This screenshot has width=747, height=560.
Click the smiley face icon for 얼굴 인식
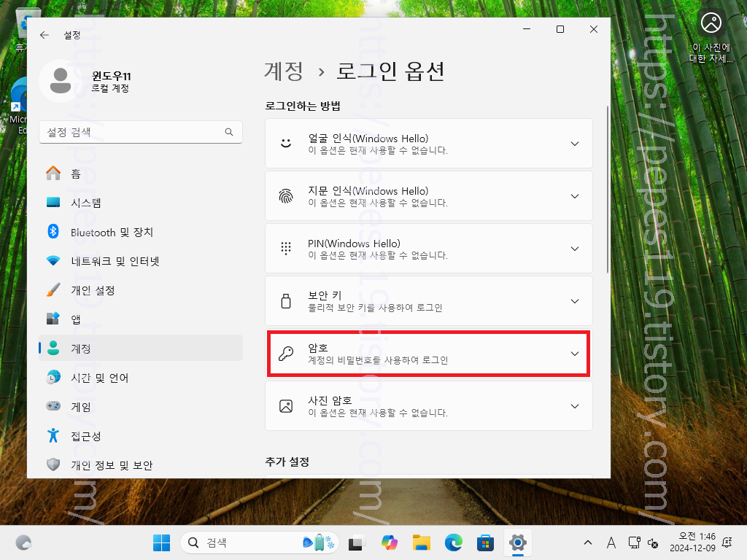(286, 144)
